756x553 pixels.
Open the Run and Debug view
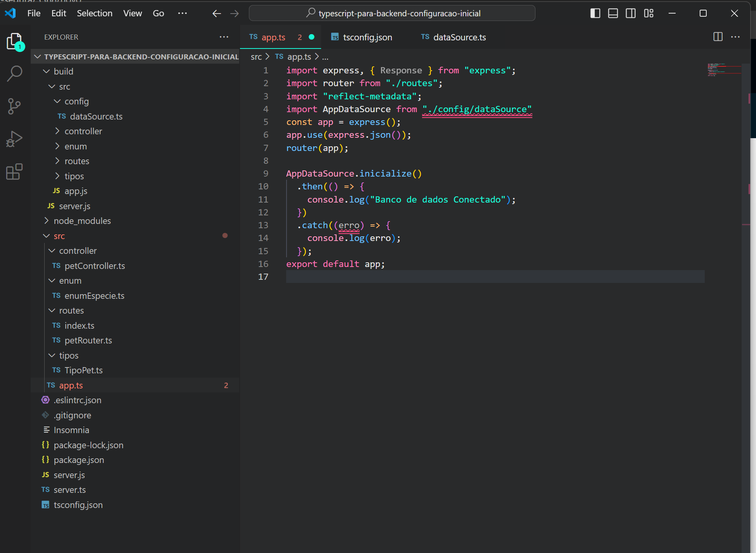tap(15, 139)
